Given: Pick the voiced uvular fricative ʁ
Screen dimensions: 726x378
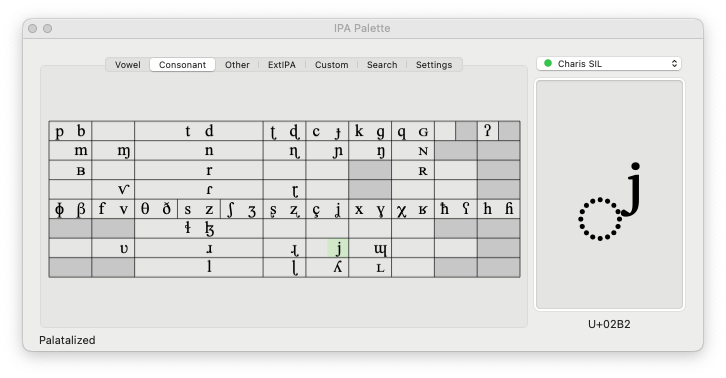Looking at the screenshot, I should (423, 209).
